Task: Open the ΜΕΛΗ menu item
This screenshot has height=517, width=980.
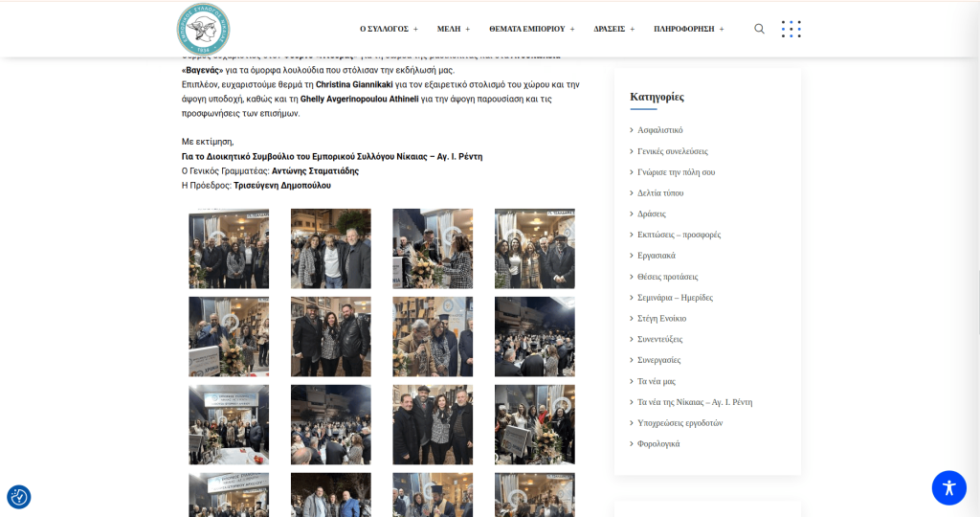Action: coord(454,30)
